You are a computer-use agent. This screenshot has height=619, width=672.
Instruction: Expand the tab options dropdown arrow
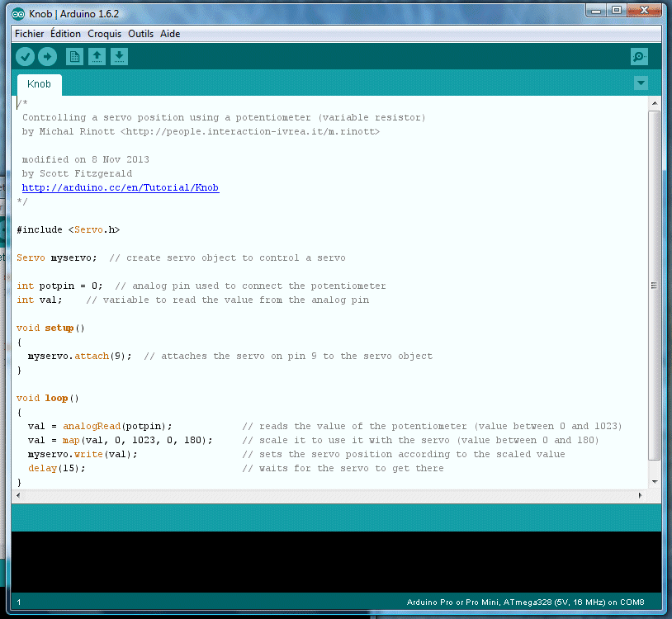tap(641, 83)
